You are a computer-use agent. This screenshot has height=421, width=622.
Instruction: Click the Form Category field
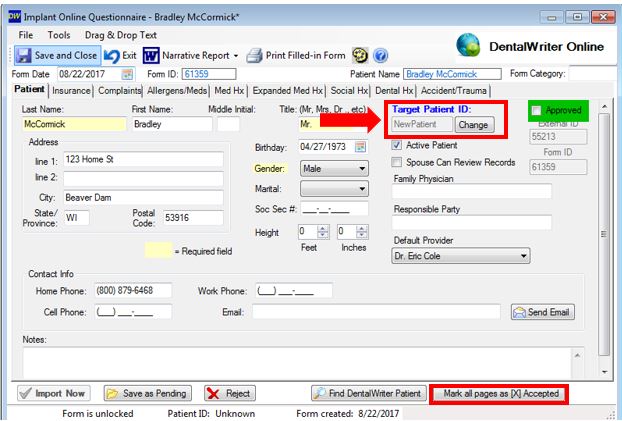click(x=593, y=74)
